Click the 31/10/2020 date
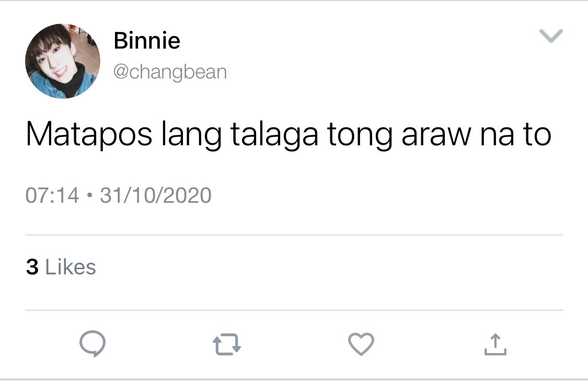The width and height of the screenshot is (588, 381). tap(155, 195)
